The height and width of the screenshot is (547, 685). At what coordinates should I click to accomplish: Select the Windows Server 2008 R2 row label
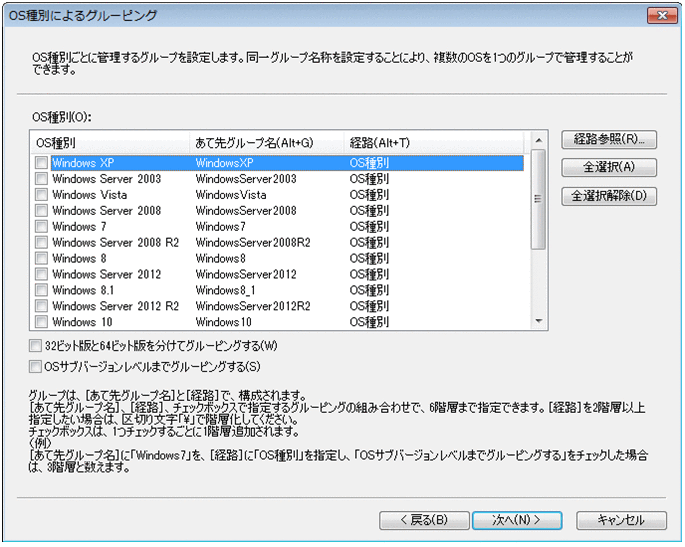click(116, 242)
